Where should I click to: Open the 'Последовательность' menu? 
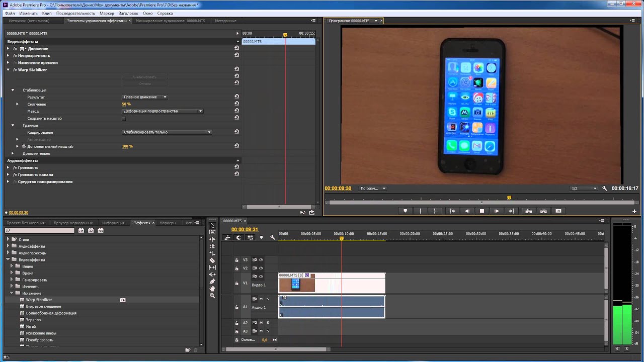point(75,14)
